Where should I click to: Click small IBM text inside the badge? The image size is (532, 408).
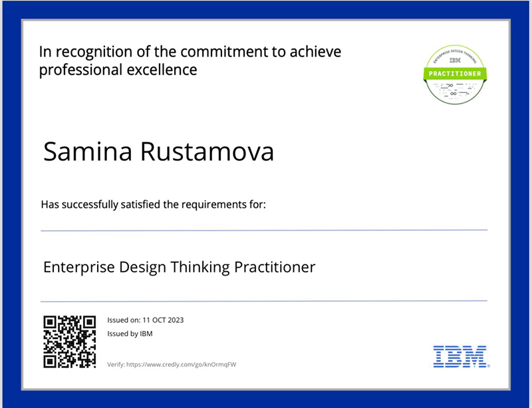click(455, 60)
